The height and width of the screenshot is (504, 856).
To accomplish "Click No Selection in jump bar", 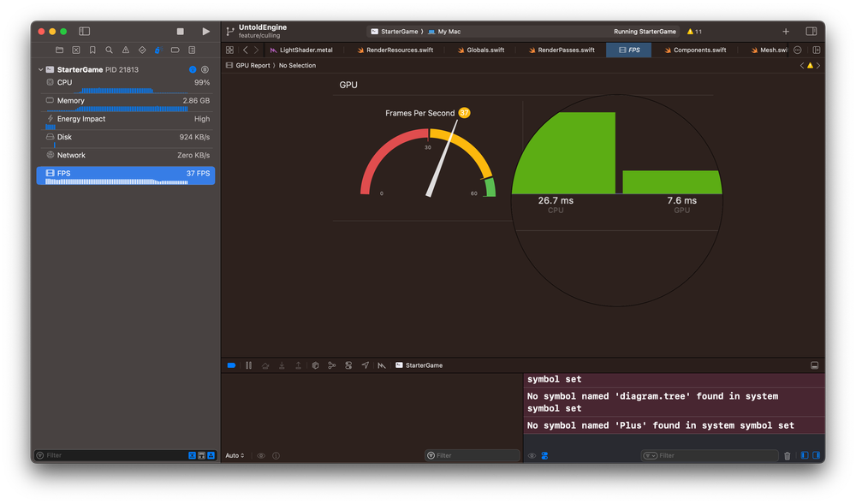I will (x=297, y=65).
